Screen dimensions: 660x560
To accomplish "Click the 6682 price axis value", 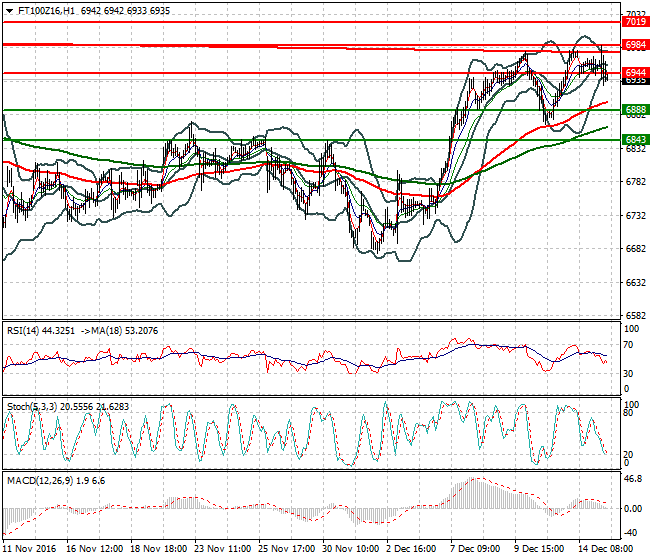I will point(636,249).
